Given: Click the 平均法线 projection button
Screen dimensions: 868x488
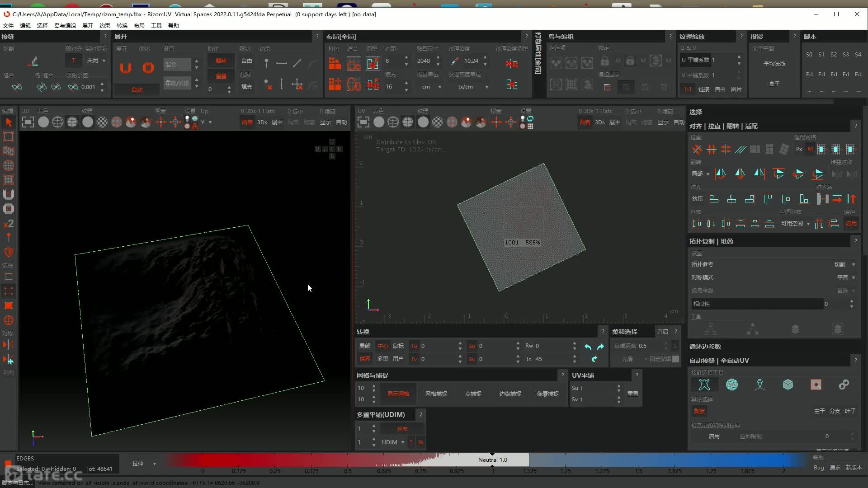Looking at the screenshot, I should click(x=774, y=64).
